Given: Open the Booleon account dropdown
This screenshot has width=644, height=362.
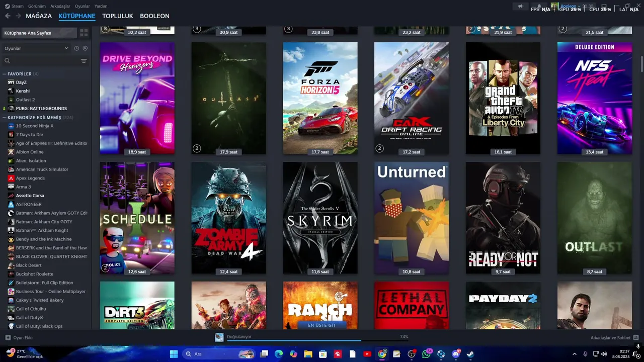Looking at the screenshot, I should [570, 7].
